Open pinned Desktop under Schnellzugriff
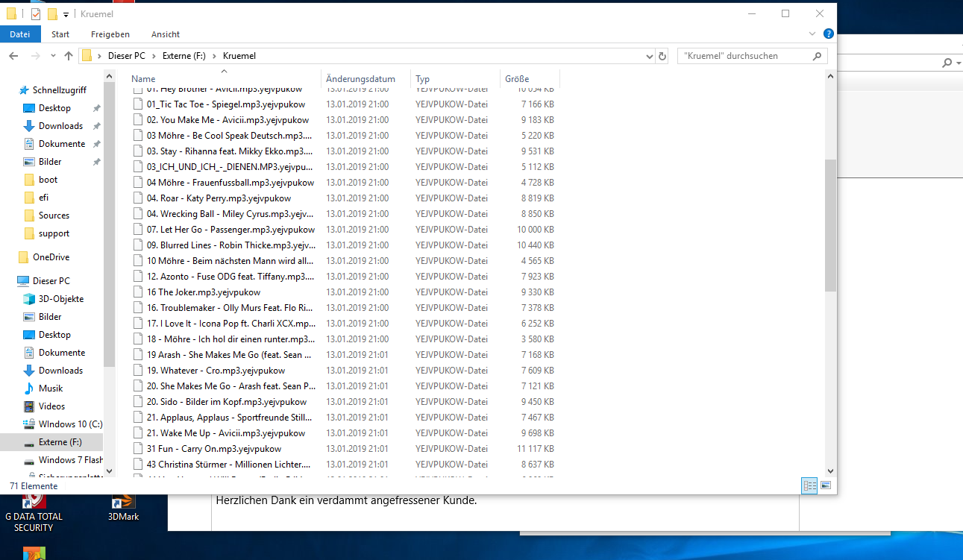 [54, 108]
